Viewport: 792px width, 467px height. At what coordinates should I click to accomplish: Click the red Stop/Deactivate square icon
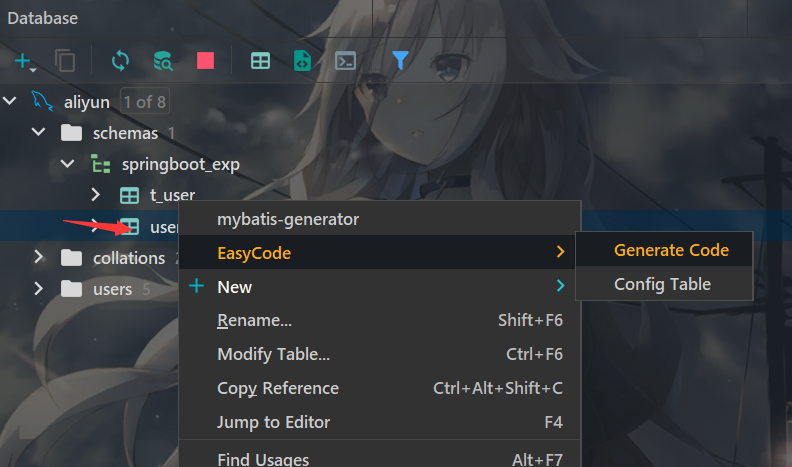coord(205,61)
